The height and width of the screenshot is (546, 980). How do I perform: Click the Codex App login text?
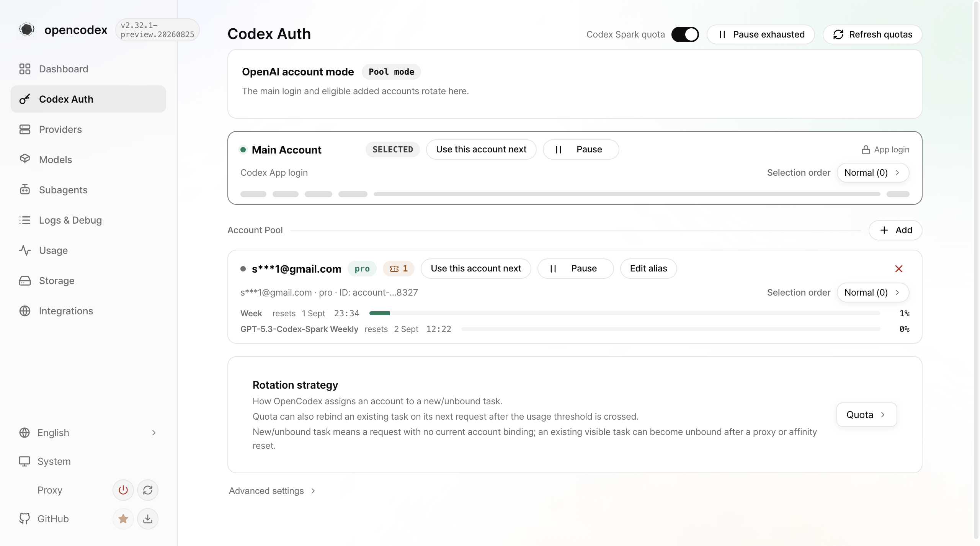(274, 173)
